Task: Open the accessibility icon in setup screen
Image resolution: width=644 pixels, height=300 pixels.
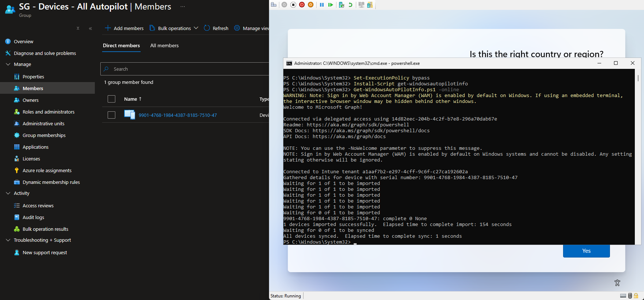Action: [x=617, y=282]
